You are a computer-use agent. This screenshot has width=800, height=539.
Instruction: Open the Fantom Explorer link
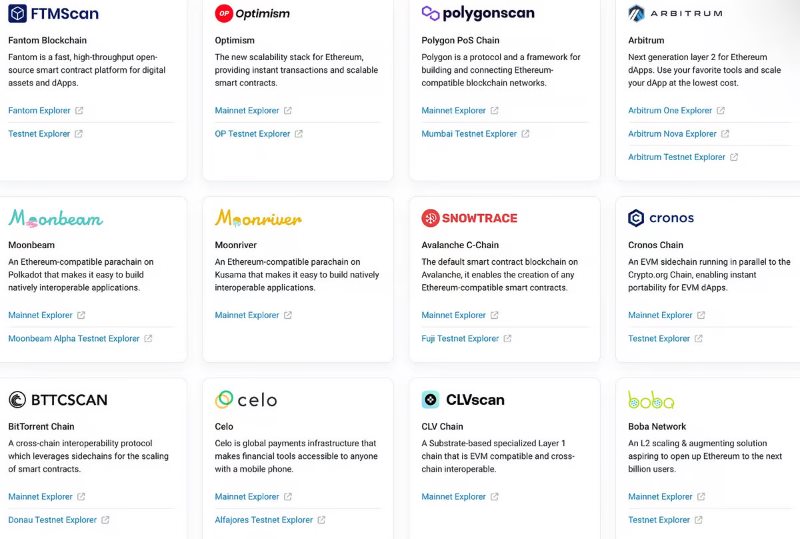coord(40,111)
